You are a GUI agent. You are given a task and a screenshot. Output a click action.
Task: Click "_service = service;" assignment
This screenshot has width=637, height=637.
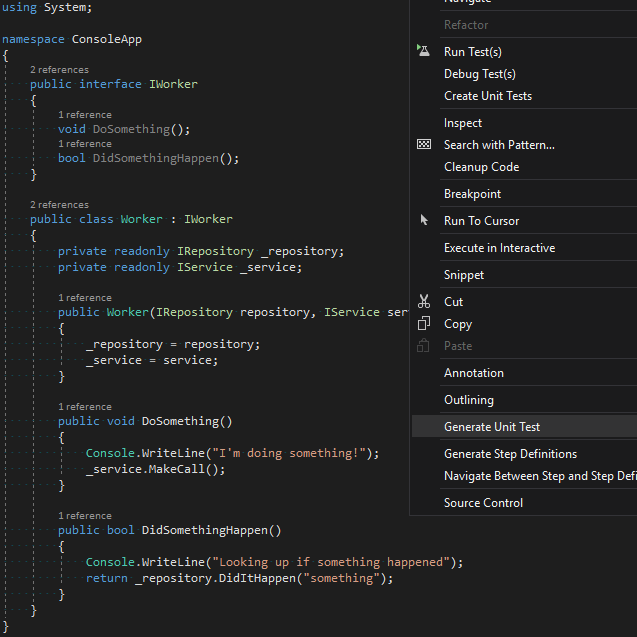pyautogui.click(x=152, y=360)
